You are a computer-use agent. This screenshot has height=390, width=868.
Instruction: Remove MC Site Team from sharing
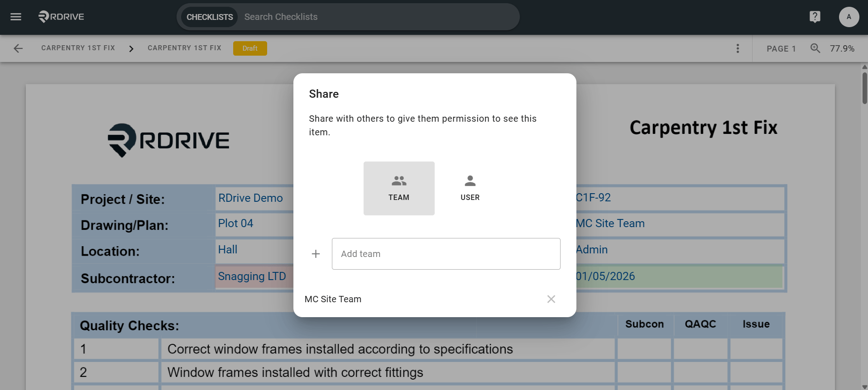(x=551, y=299)
